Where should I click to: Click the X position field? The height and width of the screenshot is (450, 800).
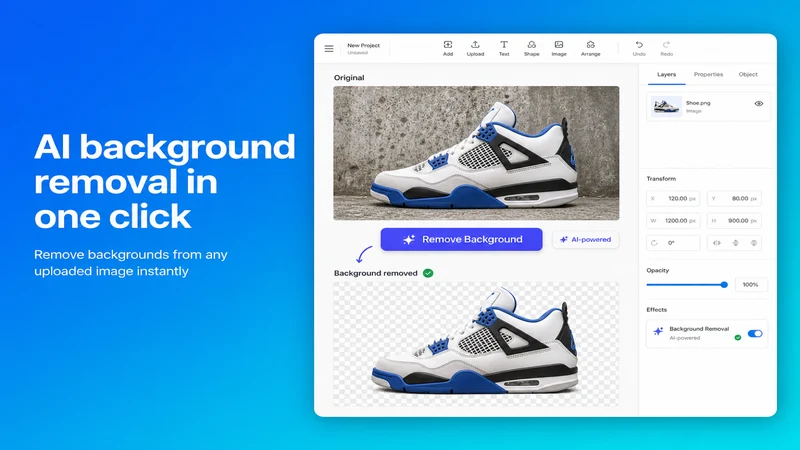(673, 198)
